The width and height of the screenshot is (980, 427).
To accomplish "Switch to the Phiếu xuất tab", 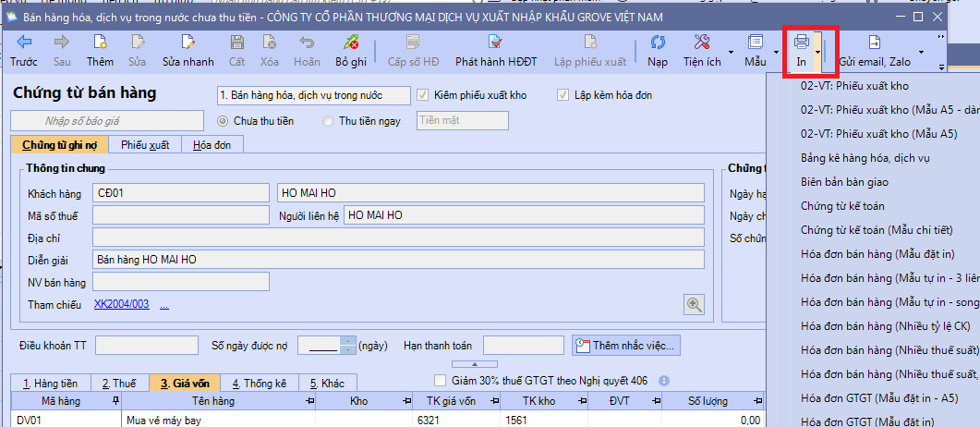I will pos(145,144).
